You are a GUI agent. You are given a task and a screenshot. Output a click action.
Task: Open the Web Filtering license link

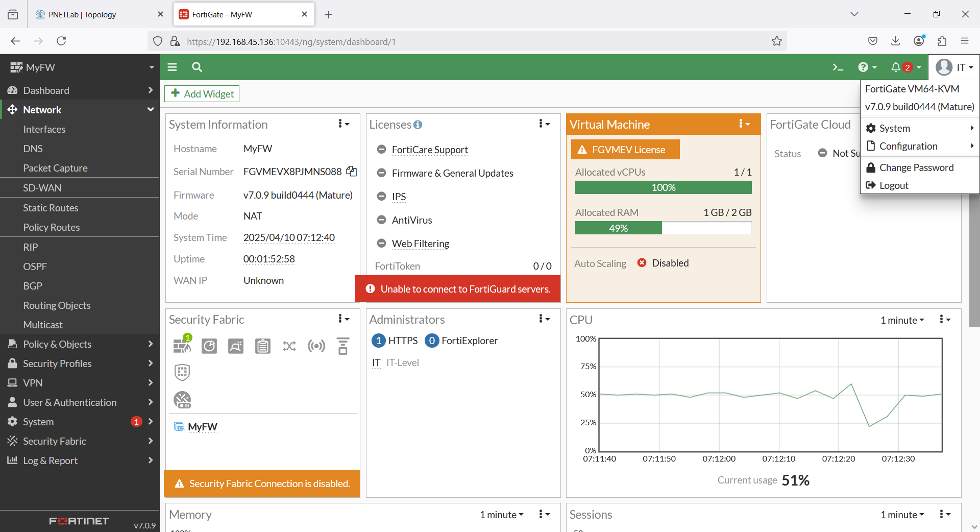tap(420, 244)
